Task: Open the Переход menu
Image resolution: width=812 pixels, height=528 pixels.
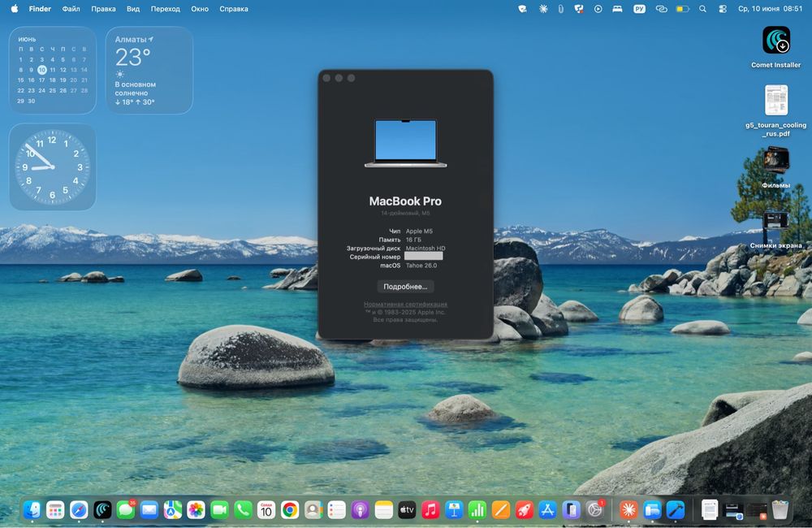Action: click(165, 9)
